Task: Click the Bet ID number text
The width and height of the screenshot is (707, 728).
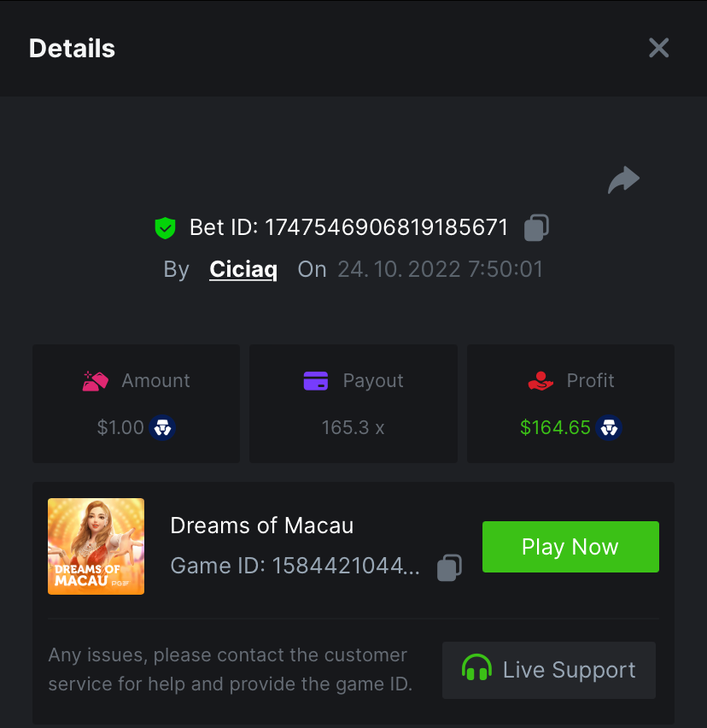Action: (386, 227)
